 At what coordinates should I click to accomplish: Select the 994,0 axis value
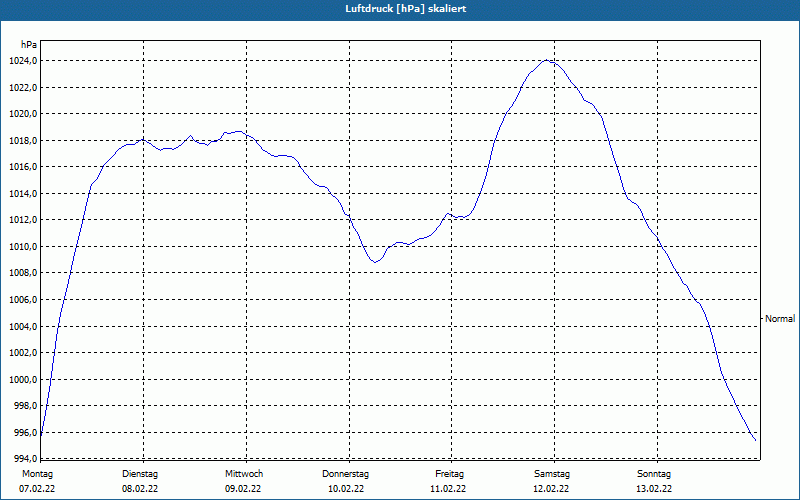(25, 458)
